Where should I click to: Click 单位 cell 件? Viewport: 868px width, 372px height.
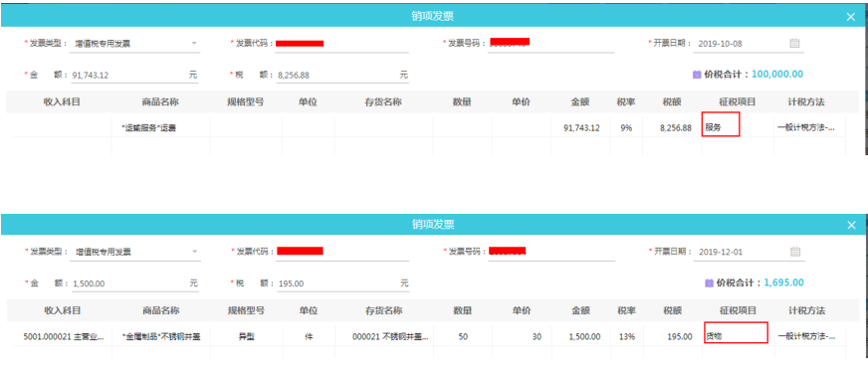coord(309,336)
